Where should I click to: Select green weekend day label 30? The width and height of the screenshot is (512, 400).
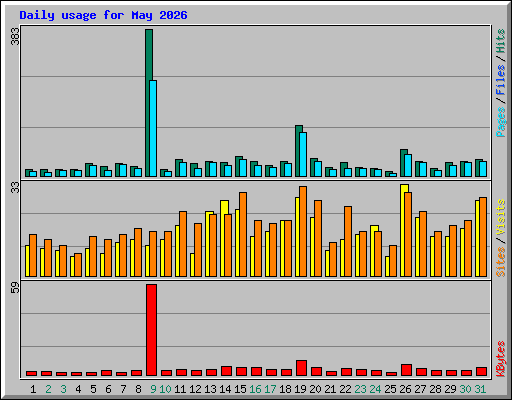(465, 389)
